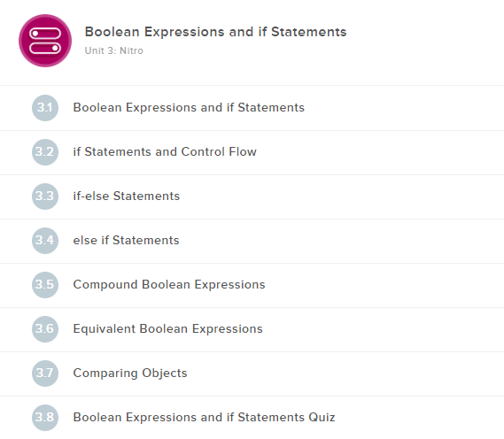Open the 'Comparing Objects' lesson

(130, 374)
